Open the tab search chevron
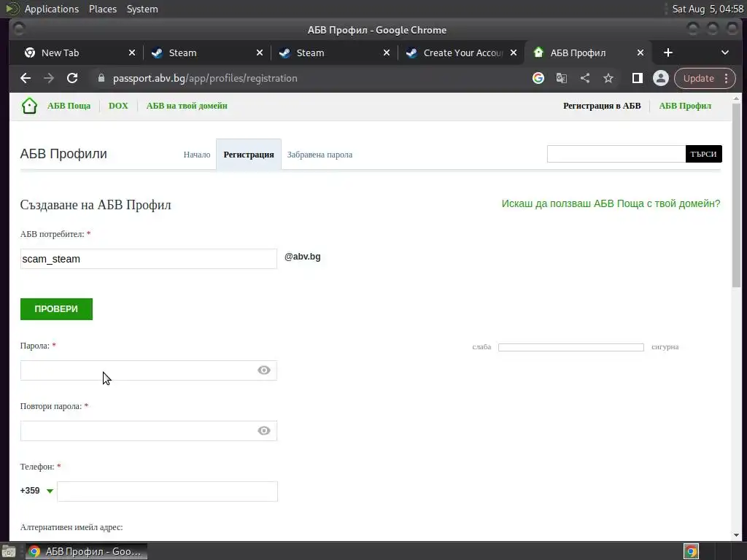This screenshot has height=560, width=747. [724, 52]
